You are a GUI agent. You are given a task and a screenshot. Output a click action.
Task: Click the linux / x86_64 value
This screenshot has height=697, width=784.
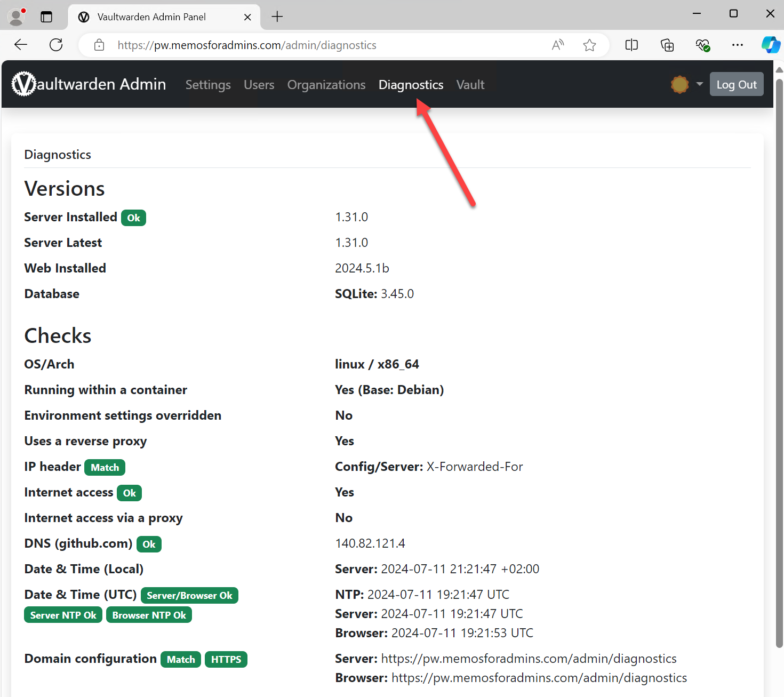(377, 364)
